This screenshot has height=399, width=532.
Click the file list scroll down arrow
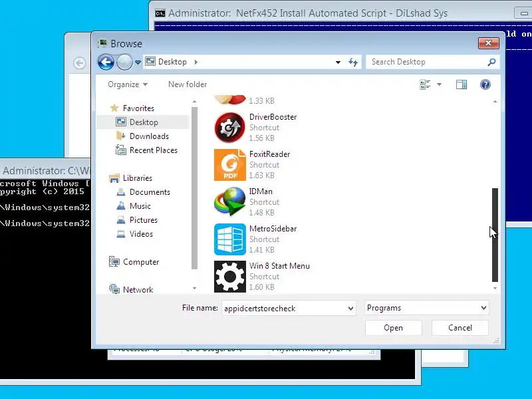[x=495, y=288]
